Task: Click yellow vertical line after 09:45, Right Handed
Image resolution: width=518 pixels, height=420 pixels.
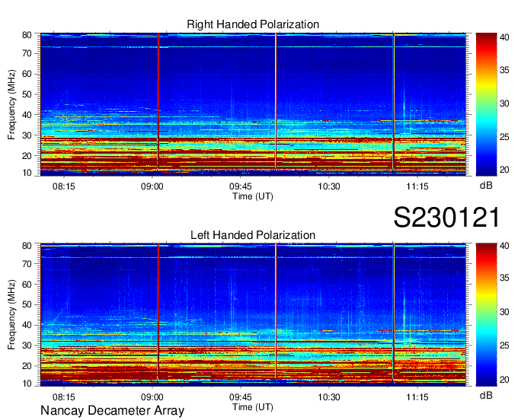Action: (x=276, y=102)
